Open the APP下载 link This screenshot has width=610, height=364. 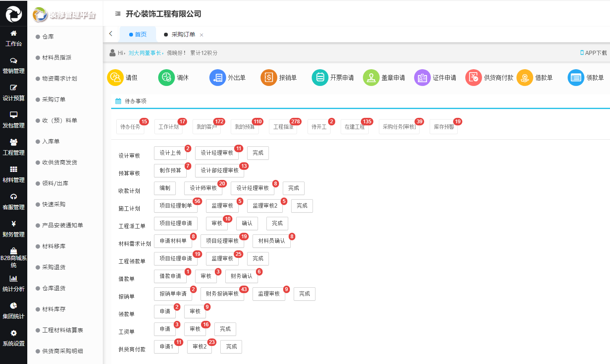point(594,52)
